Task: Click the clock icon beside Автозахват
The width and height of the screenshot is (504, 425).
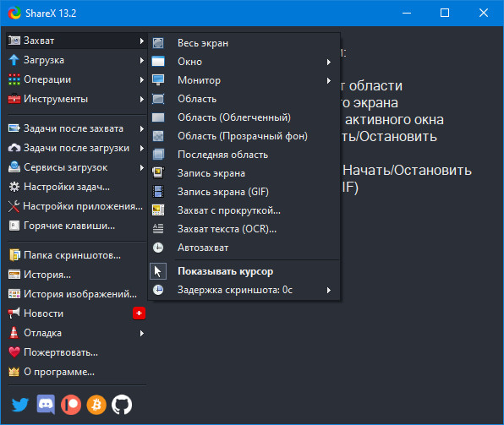Action: 158,248
